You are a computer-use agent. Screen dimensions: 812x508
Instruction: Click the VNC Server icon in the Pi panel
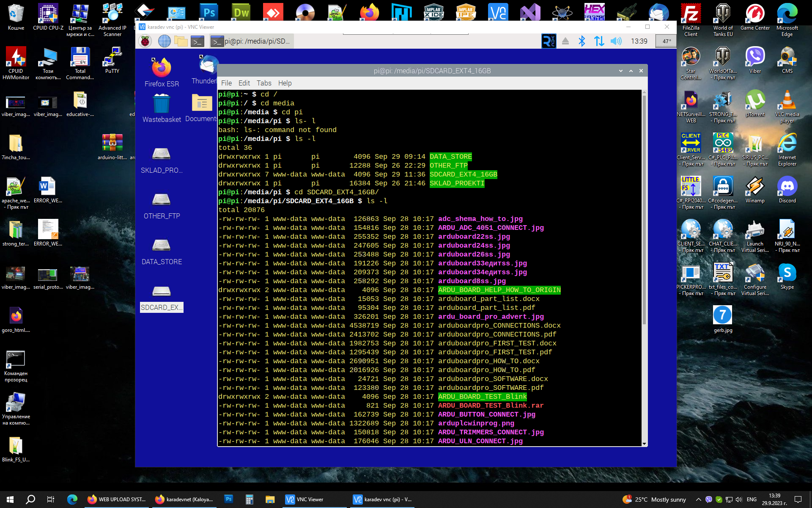pyautogui.click(x=549, y=41)
